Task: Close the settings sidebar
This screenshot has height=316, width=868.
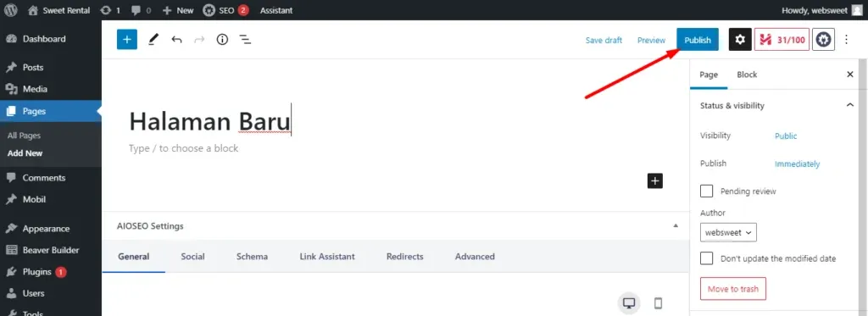Action: [x=850, y=75]
